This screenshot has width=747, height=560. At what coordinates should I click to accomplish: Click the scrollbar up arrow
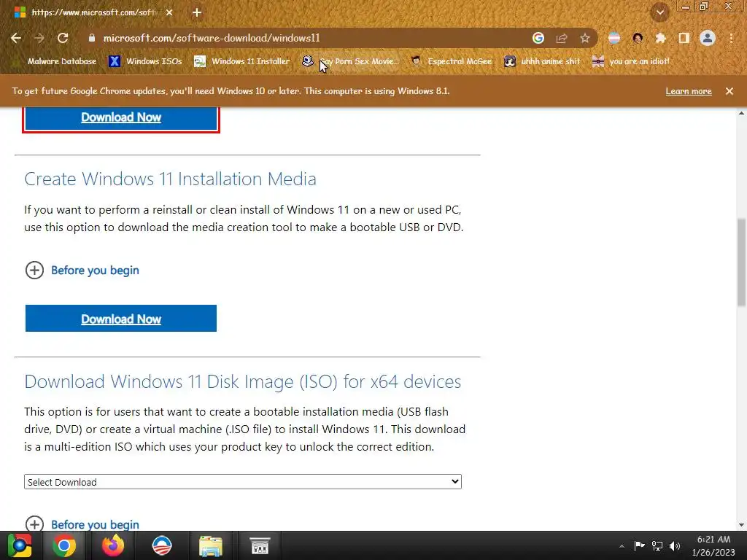[x=741, y=113]
